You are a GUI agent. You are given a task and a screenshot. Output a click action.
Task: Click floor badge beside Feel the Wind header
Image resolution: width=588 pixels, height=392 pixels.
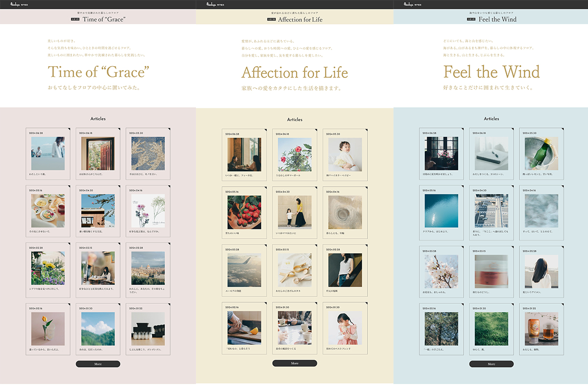pyautogui.click(x=471, y=20)
